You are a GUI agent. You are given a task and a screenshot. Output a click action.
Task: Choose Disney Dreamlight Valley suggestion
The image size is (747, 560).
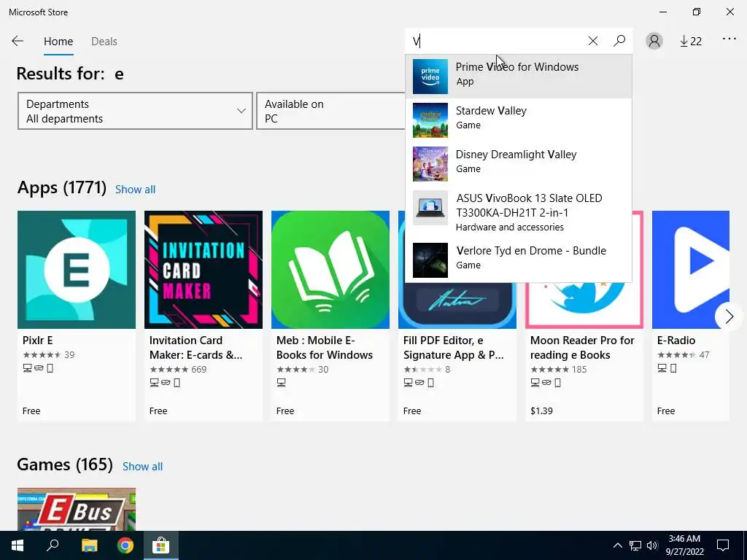click(x=519, y=164)
